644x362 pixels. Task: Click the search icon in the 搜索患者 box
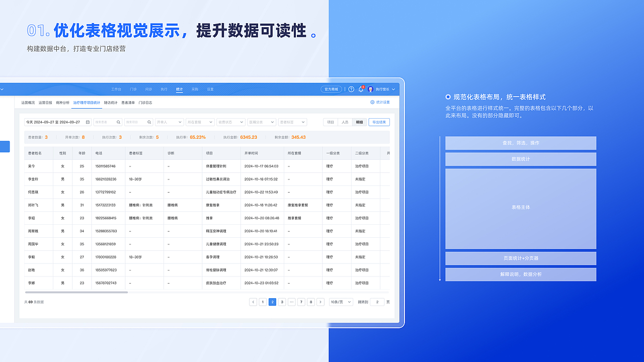pyautogui.click(x=118, y=122)
